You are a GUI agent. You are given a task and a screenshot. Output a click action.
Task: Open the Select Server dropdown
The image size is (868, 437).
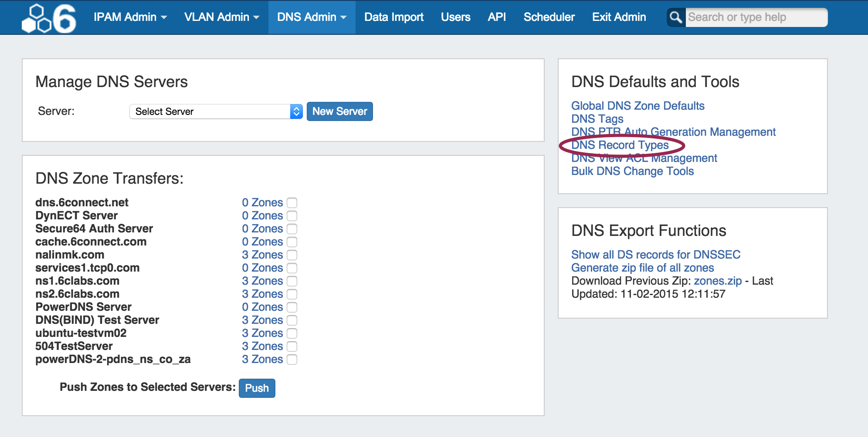click(x=216, y=111)
